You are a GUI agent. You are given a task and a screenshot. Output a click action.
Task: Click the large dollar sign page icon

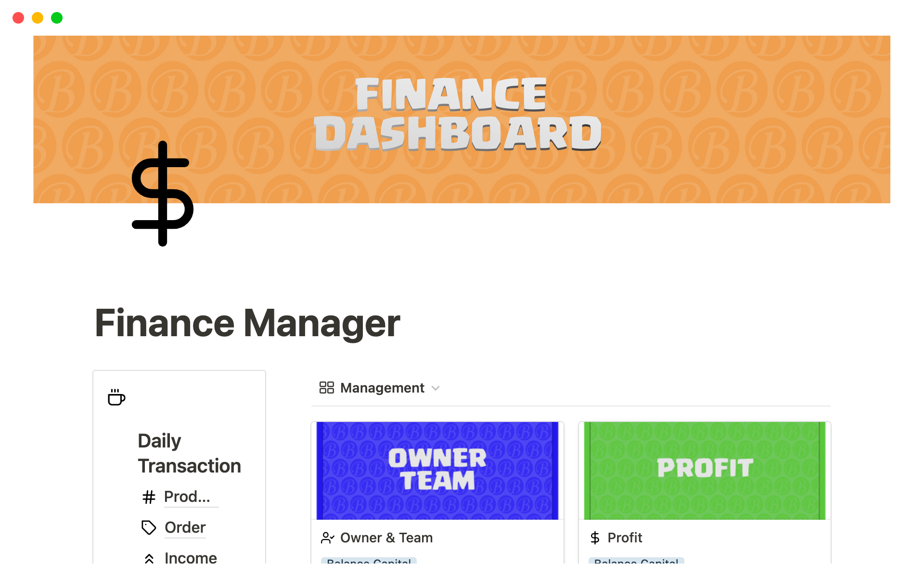163,194
